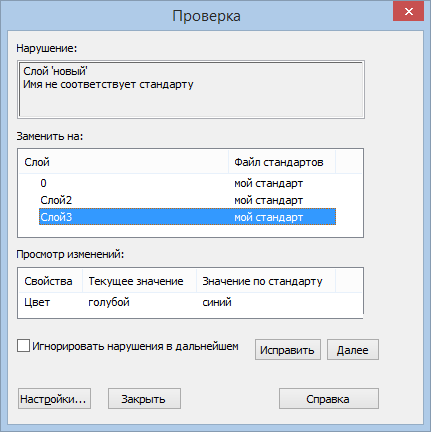Click the Закрыть button

click(144, 398)
